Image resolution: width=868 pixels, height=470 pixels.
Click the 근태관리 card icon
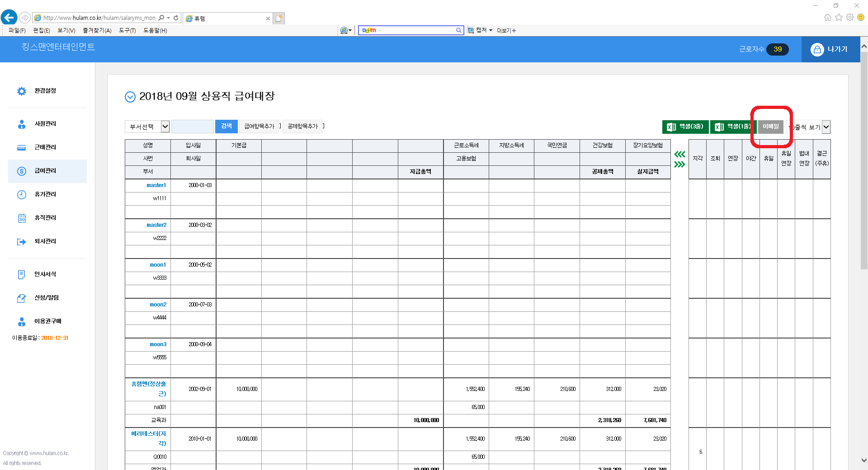click(22, 147)
